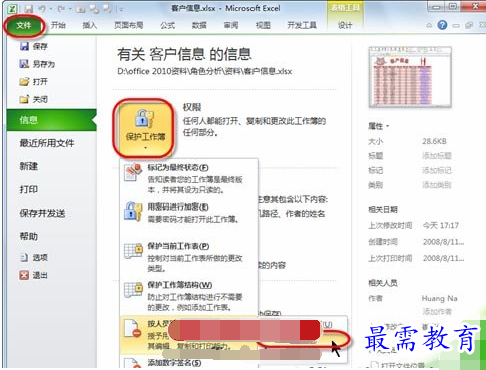Screen dimensions: 486x370
Task: Choose 保护工作簿结构(W) menu entry
Action: coord(189,295)
